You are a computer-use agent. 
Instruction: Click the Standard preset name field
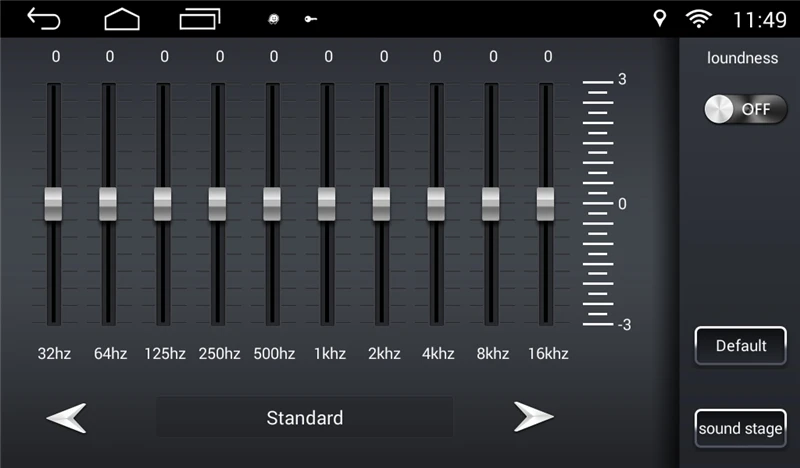click(305, 417)
